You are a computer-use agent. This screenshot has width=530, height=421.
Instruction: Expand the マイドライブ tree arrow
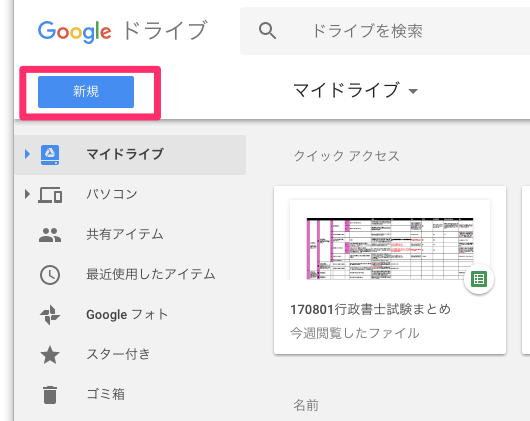pos(27,154)
